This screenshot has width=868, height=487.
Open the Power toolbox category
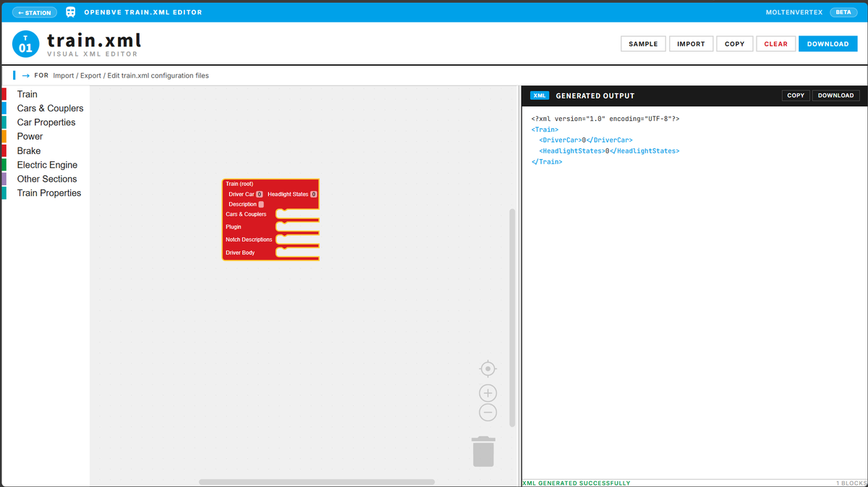click(x=45, y=137)
